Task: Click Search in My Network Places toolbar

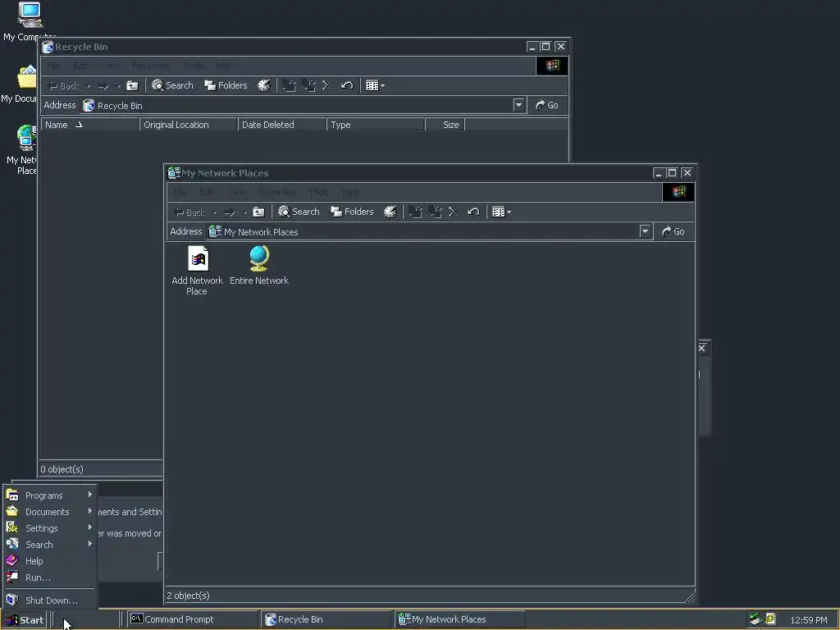Action: pyautogui.click(x=299, y=212)
